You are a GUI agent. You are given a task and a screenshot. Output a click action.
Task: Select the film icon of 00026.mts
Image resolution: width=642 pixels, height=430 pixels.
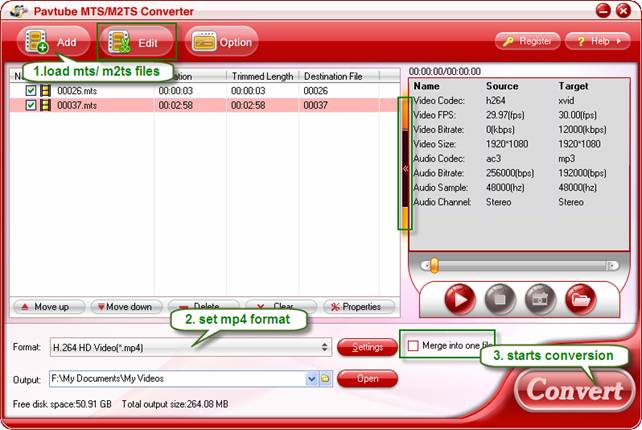[x=45, y=90]
